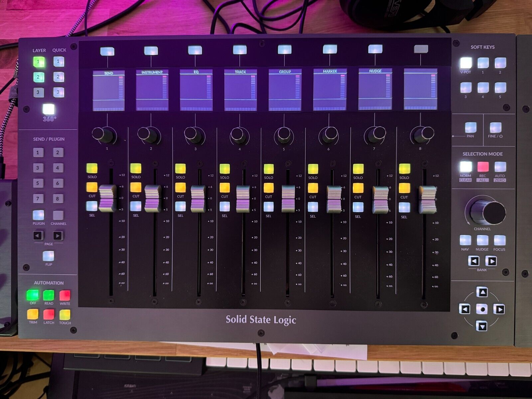Image resolution: width=532 pixels, height=399 pixels.
Task: Set selection mode to REC
Action: click(x=483, y=167)
